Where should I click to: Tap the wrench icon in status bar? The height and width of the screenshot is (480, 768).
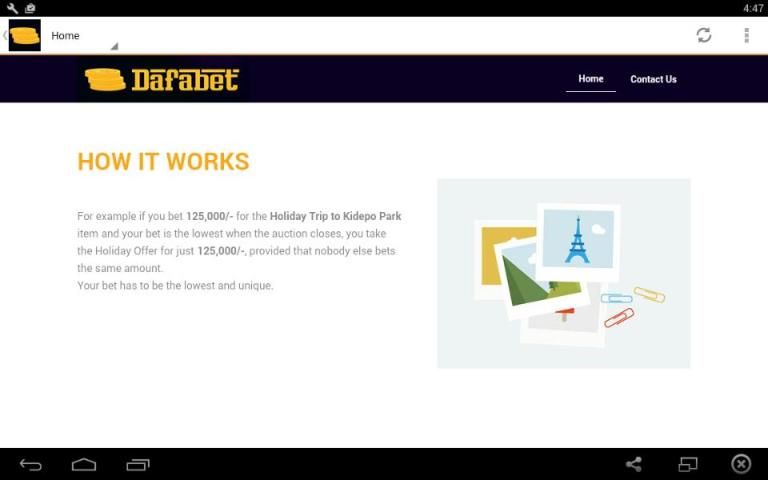(x=11, y=8)
